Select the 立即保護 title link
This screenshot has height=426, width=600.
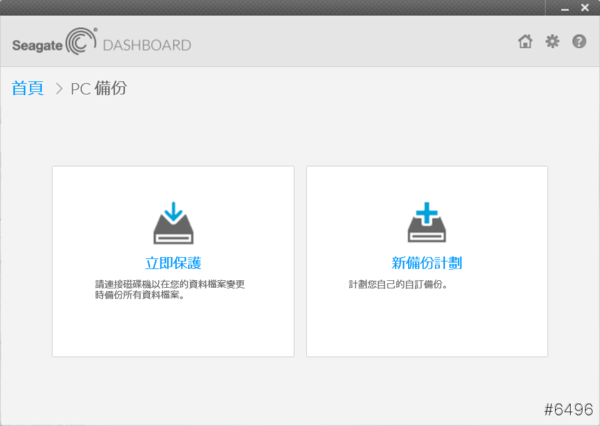click(x=173, y=263)
